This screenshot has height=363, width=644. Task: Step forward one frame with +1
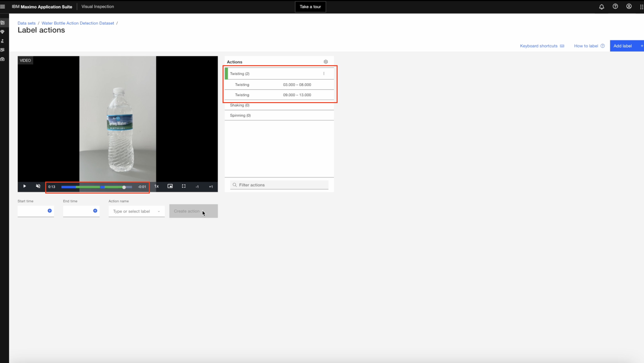click(x=211, y=187)
